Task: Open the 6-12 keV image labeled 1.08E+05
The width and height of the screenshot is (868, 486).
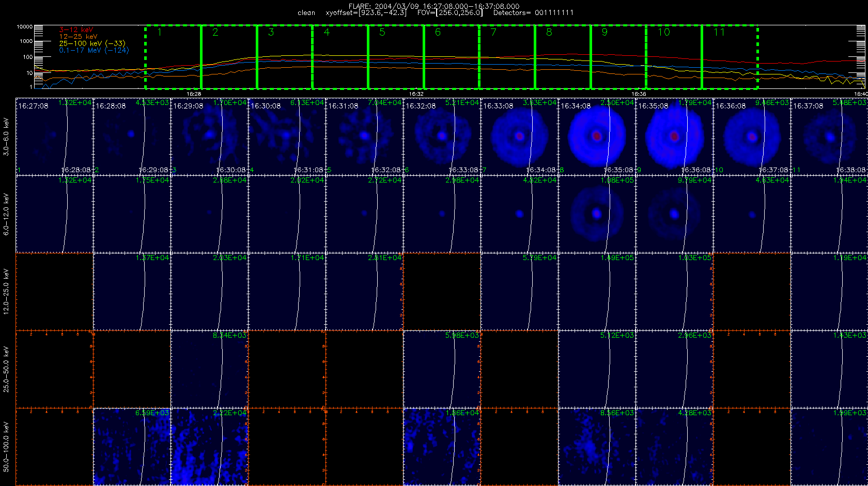Action: click(597, 214)
